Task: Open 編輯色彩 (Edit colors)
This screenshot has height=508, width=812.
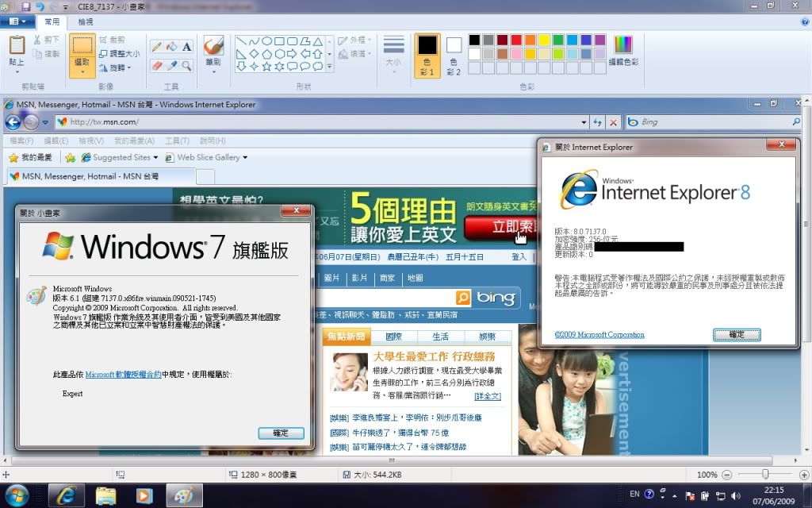Action: coord(623,52)
